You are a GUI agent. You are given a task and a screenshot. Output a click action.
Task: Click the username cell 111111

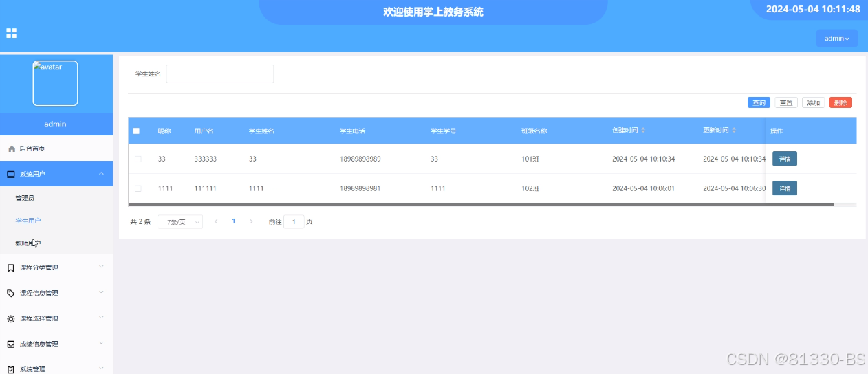[206, 188]
